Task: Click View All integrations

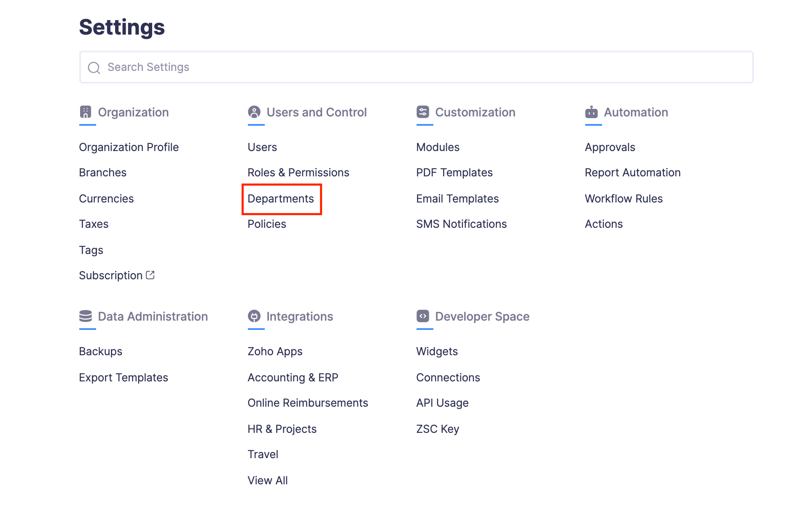Action: pyautogui.click(x=267, y=481)
